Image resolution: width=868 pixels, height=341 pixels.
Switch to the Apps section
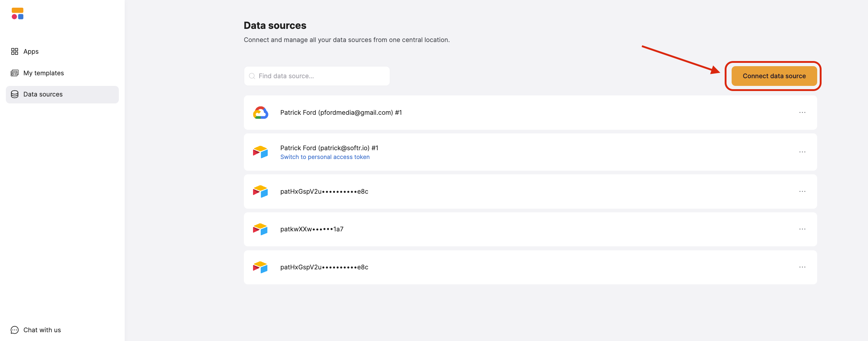(31, 51)
